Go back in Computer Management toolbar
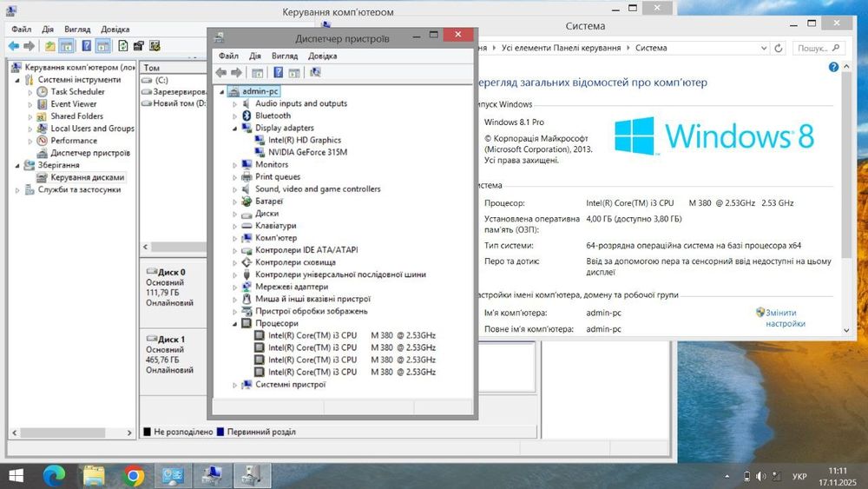868x489 pixels. (13, 46)
